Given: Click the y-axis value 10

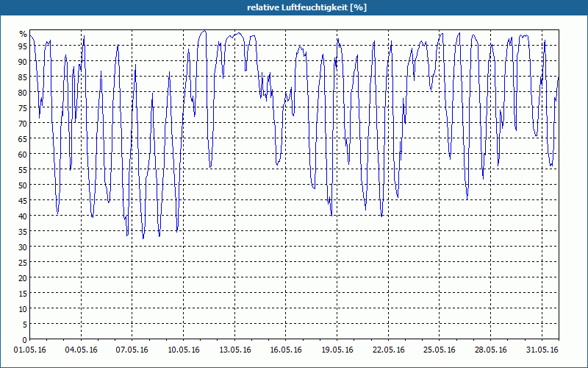Looking at the screenshot, I should click(23, 308).
